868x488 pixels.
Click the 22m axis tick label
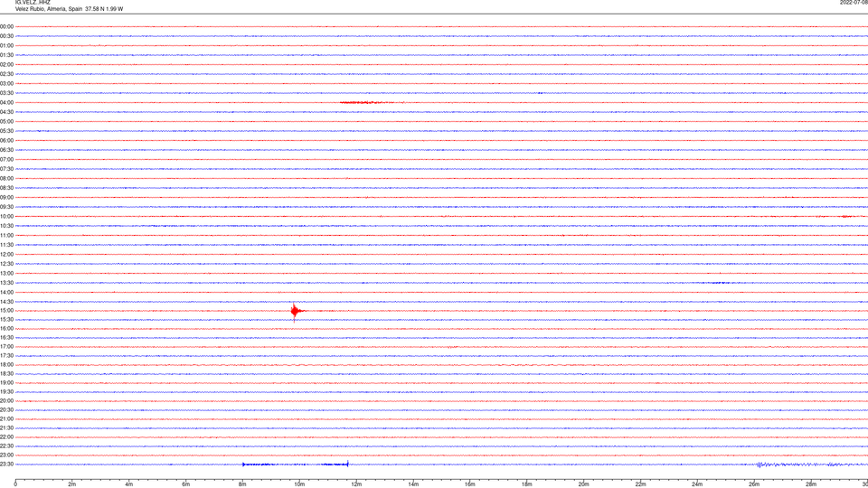[640, 484]
